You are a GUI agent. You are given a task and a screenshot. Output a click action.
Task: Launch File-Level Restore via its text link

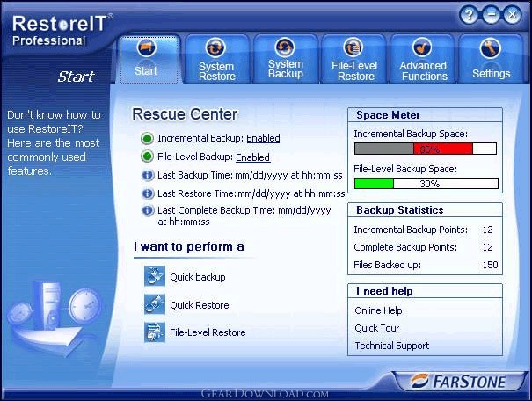[x=208, y=332]
